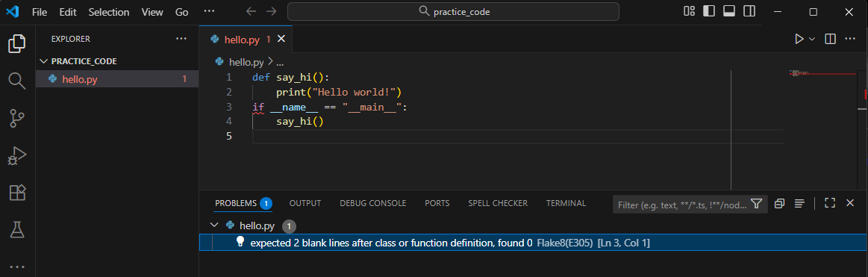Click the lightbulb quick fix icon
868x277 pixels.
(240, 242)
